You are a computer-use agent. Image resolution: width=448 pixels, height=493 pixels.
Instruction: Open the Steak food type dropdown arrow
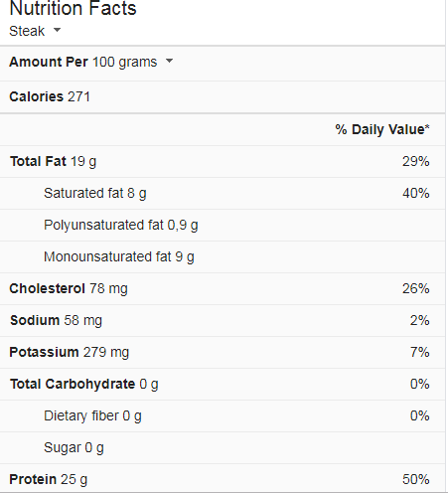[x=57, y=30]
